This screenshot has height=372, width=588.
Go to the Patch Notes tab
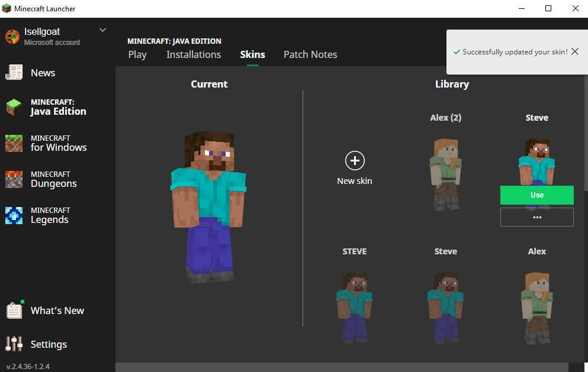(x=310, y=54)
